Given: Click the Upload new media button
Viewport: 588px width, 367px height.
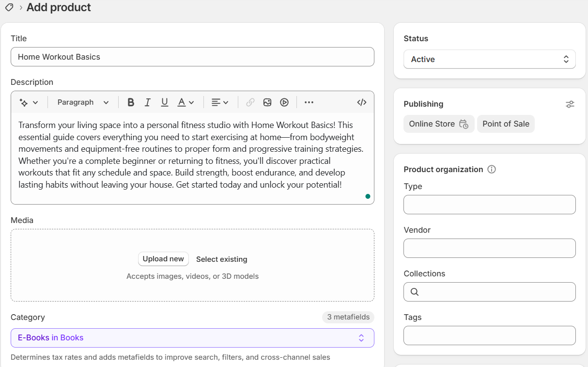Looking at the screenshot, I should [163, 259].
